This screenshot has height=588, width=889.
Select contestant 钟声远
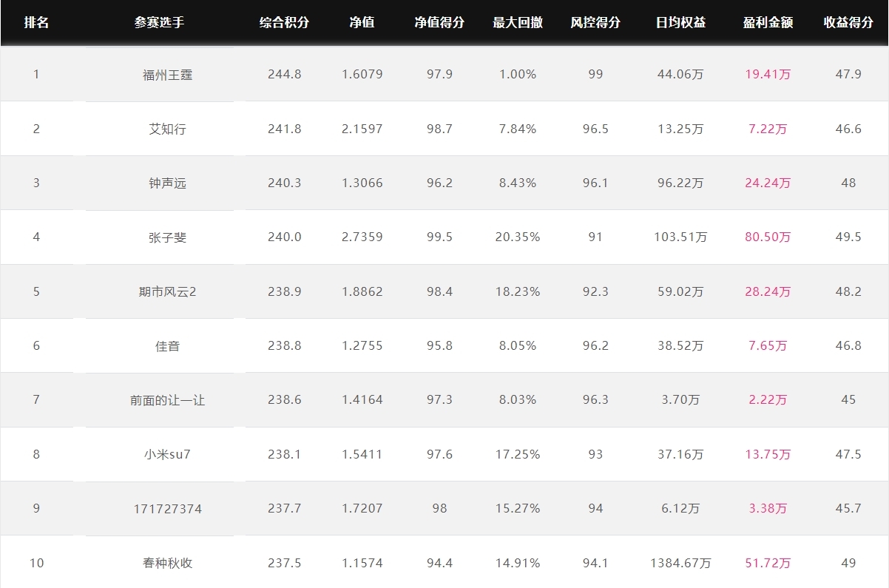tap(167, 183)
